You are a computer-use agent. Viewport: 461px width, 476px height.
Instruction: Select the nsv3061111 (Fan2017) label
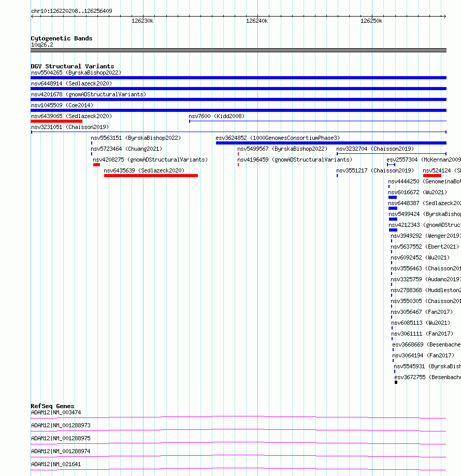(x=422, y=334)
